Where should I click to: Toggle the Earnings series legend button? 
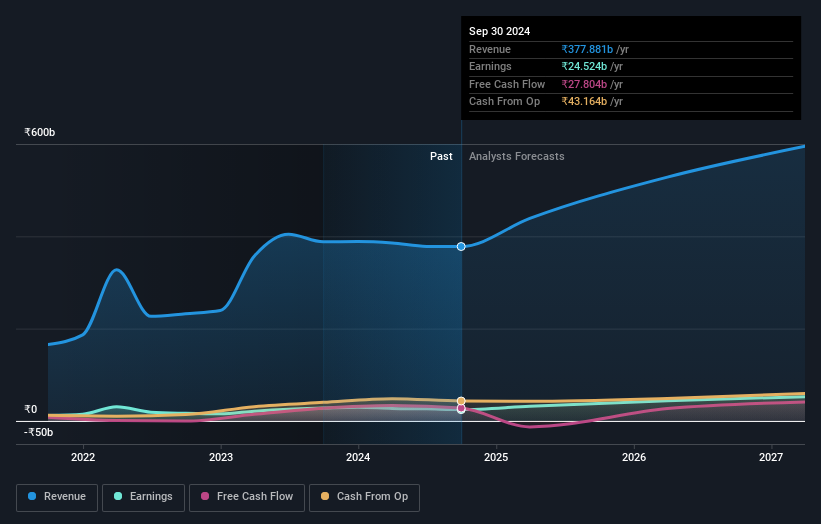point(143,497)
